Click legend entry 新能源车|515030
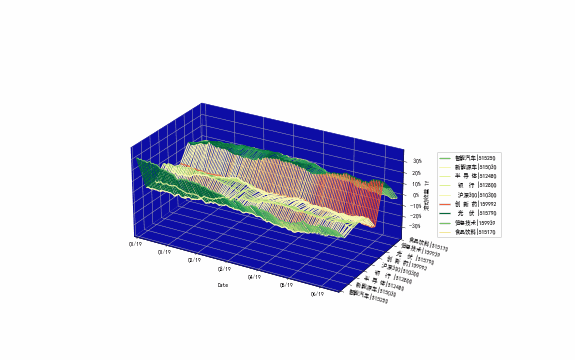This screenshot has height=360, width=575. [x=468, y=167]
